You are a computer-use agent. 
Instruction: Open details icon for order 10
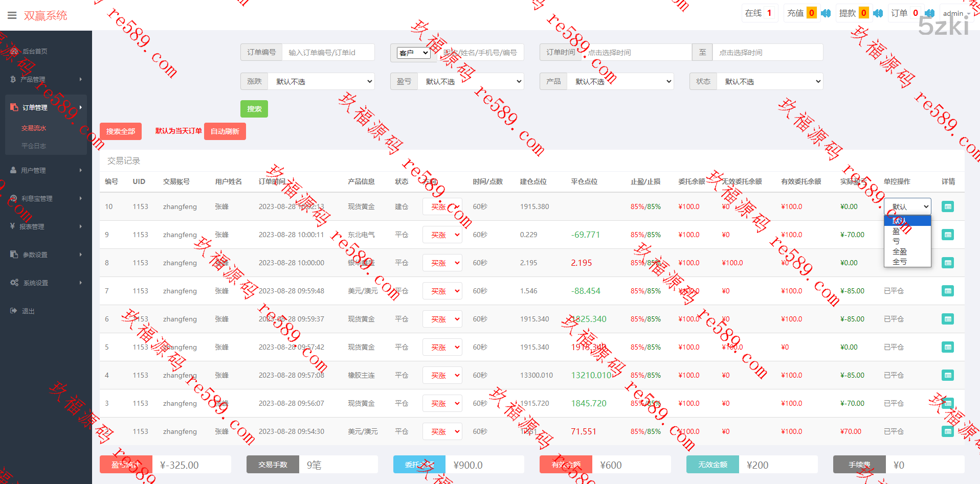tap(947, 206)
